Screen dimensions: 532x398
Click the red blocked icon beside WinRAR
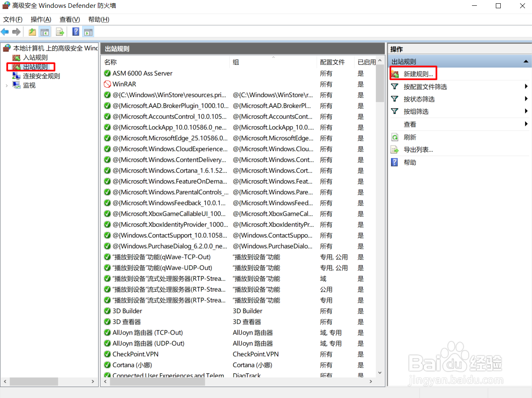point(107,84)
